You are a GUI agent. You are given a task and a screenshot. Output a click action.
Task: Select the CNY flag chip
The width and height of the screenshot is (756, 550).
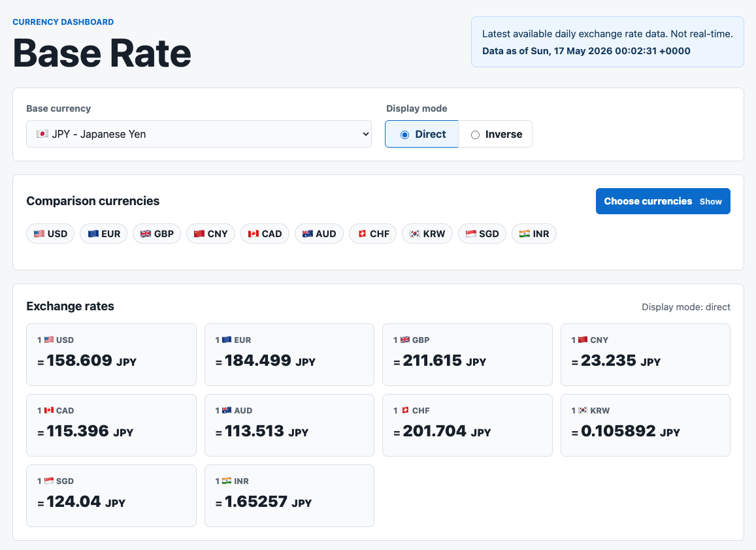[210, 234]
